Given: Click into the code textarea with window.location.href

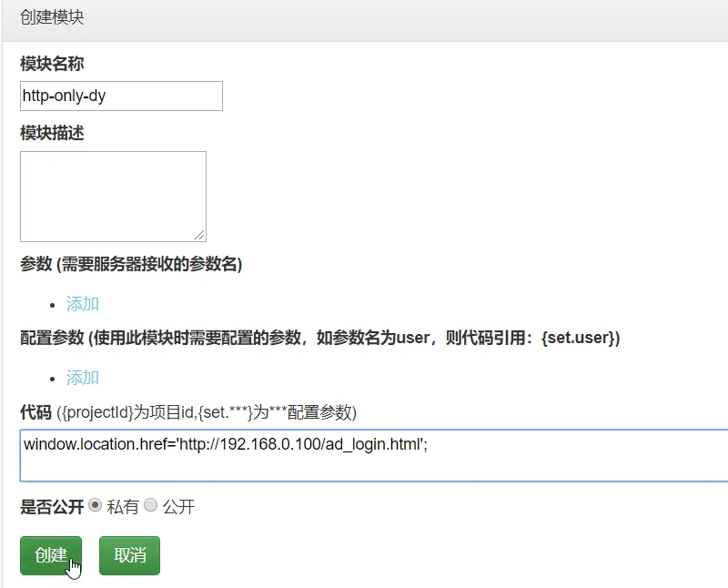Looking at the screenshot, I should tap(373, 454).
